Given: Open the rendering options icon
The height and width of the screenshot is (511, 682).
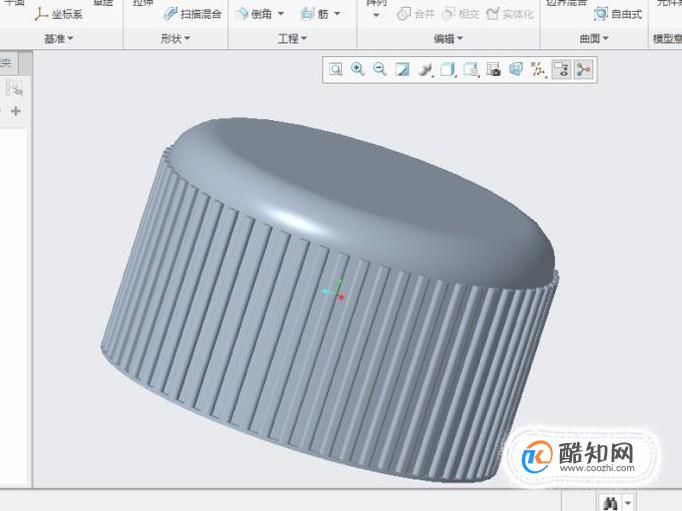Looking at the screenshot, I should click(425, 70).
